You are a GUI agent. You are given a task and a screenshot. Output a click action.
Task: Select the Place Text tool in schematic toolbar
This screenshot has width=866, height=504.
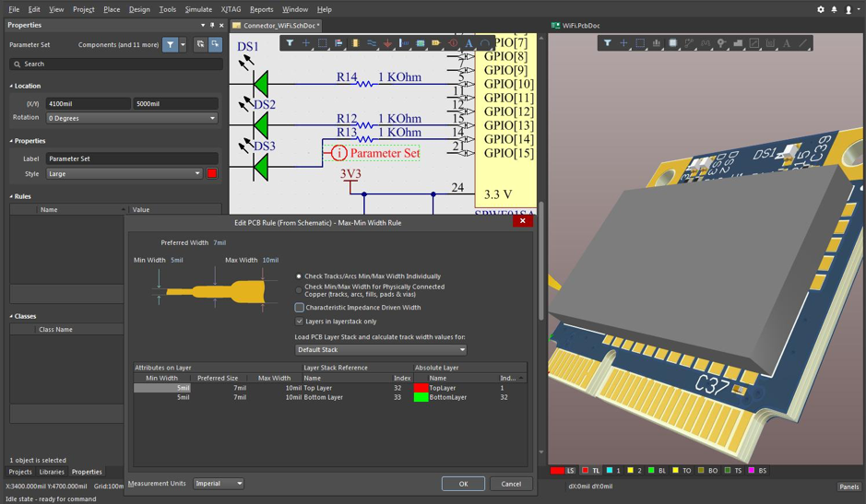[469, 43]
